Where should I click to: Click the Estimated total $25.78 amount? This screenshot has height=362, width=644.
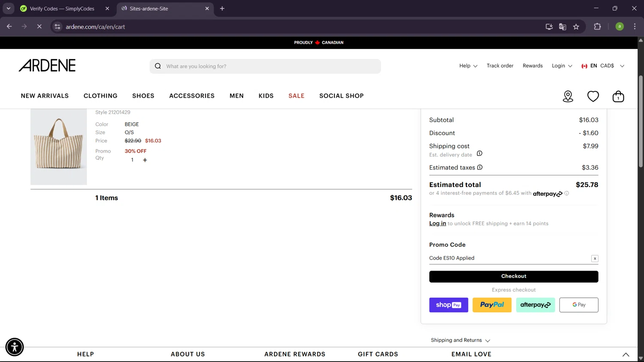click(587, 185)
